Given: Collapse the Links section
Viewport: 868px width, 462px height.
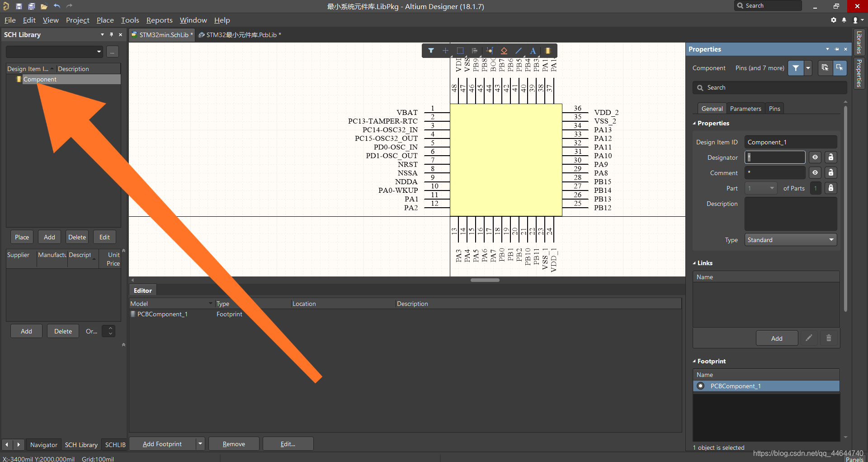Looking at the screenshot, I should [694, 263].
